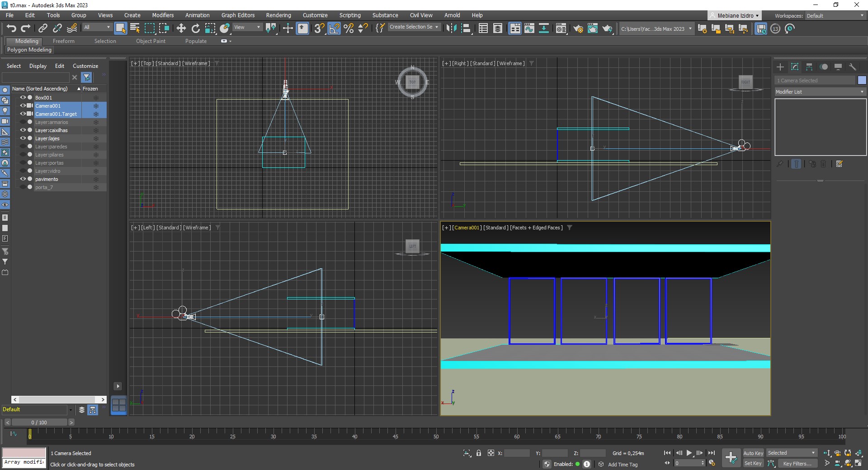Select the Rotate tool in toolbar

[195, 28]
